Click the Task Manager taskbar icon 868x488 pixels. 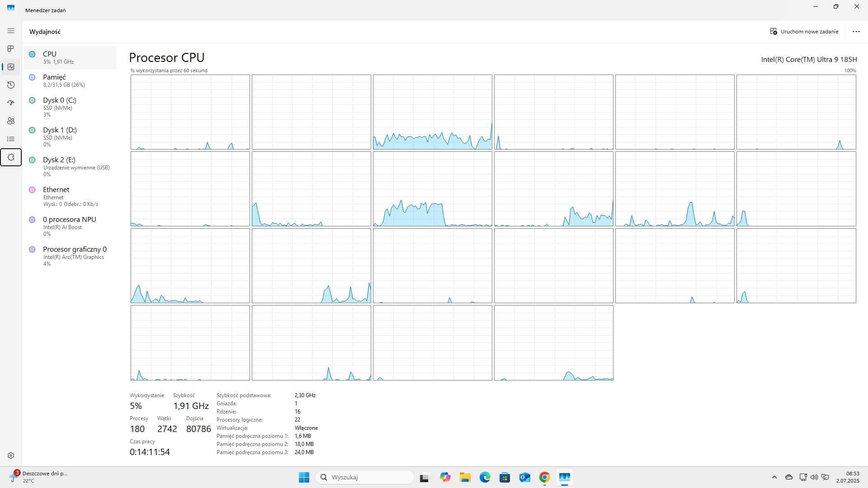564,477
